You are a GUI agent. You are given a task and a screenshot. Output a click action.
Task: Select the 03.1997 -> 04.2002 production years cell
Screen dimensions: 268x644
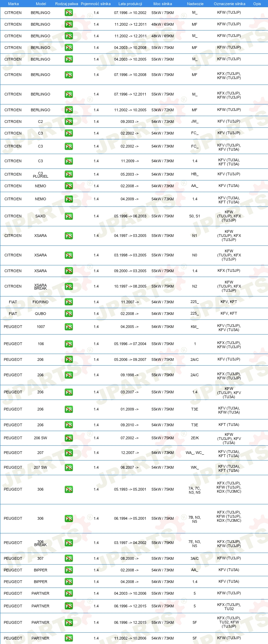click(x=130, y=543)
